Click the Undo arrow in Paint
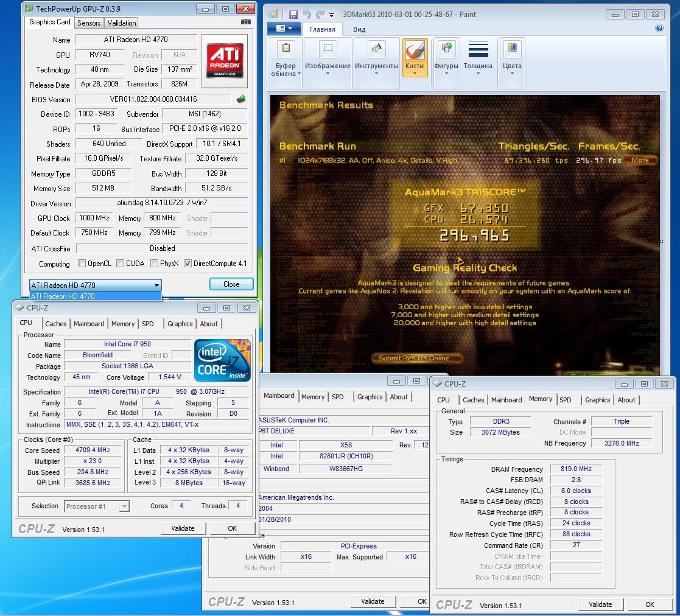680x616 pixels. pos(307,15)
